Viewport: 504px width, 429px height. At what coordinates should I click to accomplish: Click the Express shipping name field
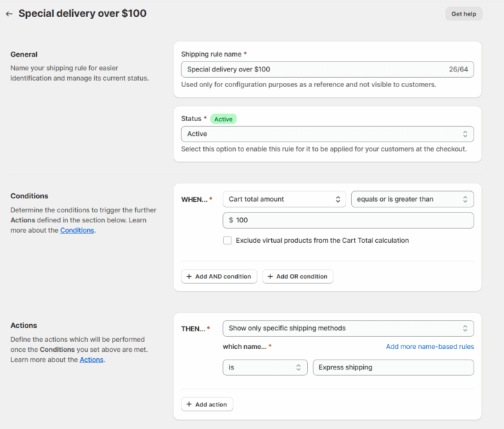click(x=393, y=367)
